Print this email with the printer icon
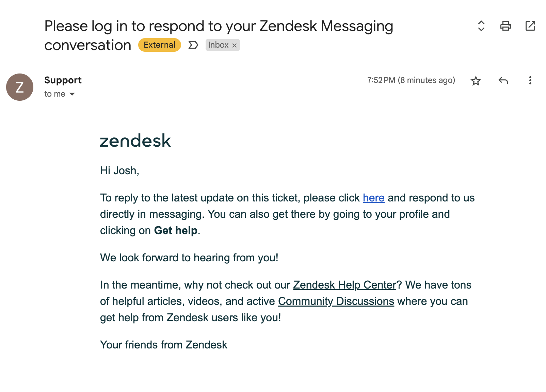This screenshot has width=546, height=392. [505, 26]
